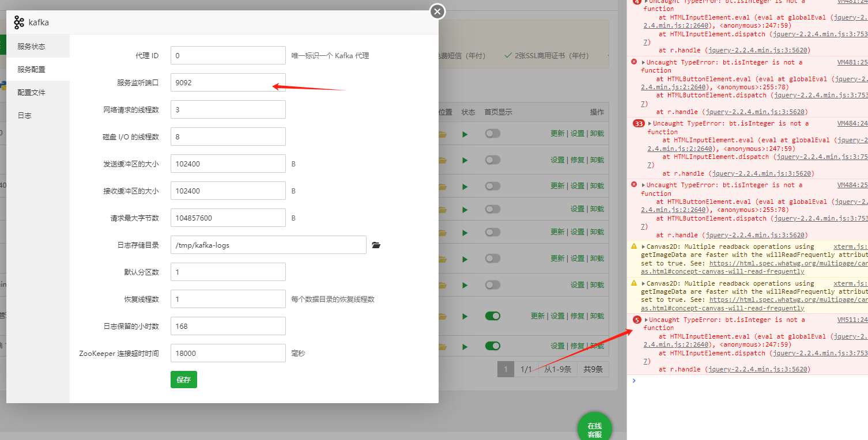Toggle 首页显示 switch in fifth table row
This screenshot has height=440, width=868.
tap(492, 232)
